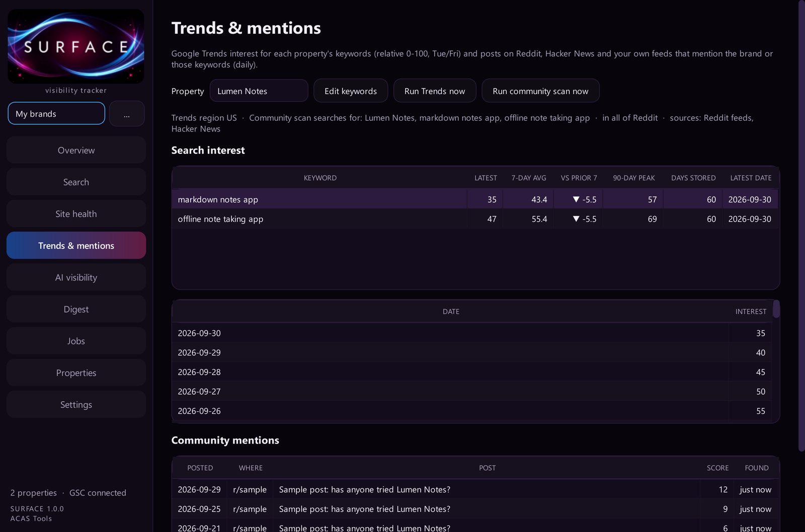Go to Digest in sidebar

pos(76,309)
